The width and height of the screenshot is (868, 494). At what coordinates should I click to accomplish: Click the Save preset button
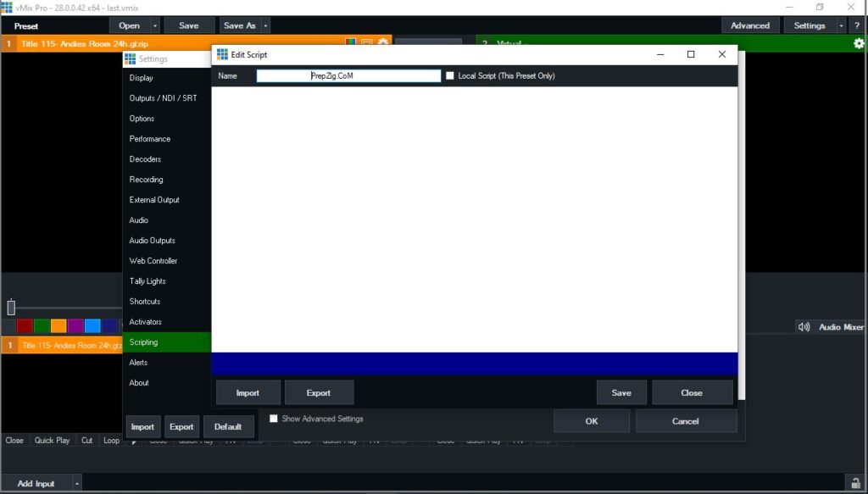click(x=189, y=25)
